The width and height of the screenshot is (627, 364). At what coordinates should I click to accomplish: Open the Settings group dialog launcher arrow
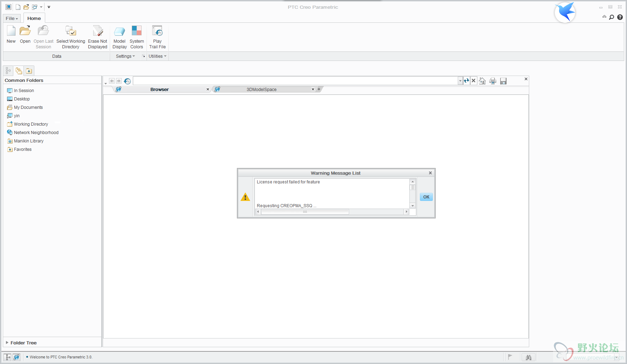pos(143,56)
